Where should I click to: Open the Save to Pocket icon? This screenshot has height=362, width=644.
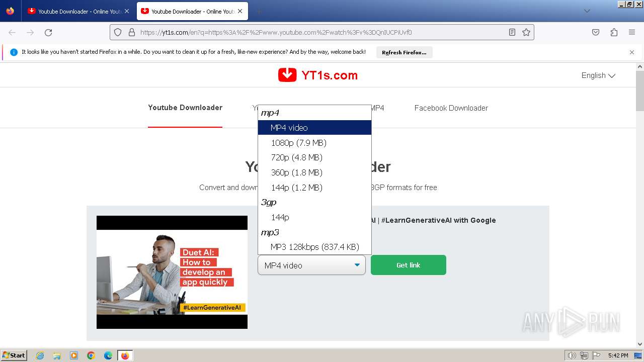596,32
